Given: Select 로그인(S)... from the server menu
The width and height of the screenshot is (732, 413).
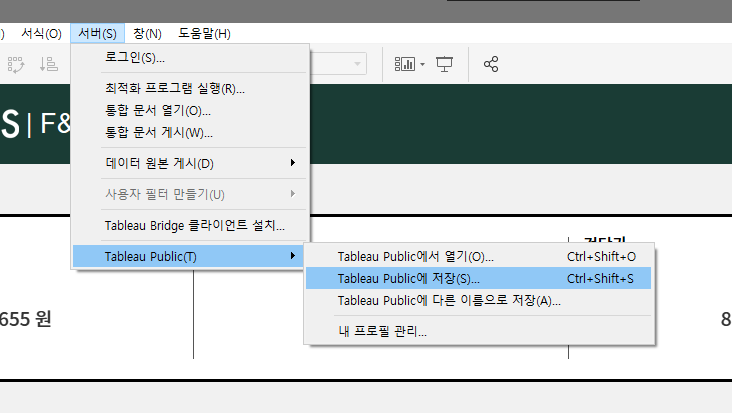Looking at the screenshot, I should tap(190, 57).
